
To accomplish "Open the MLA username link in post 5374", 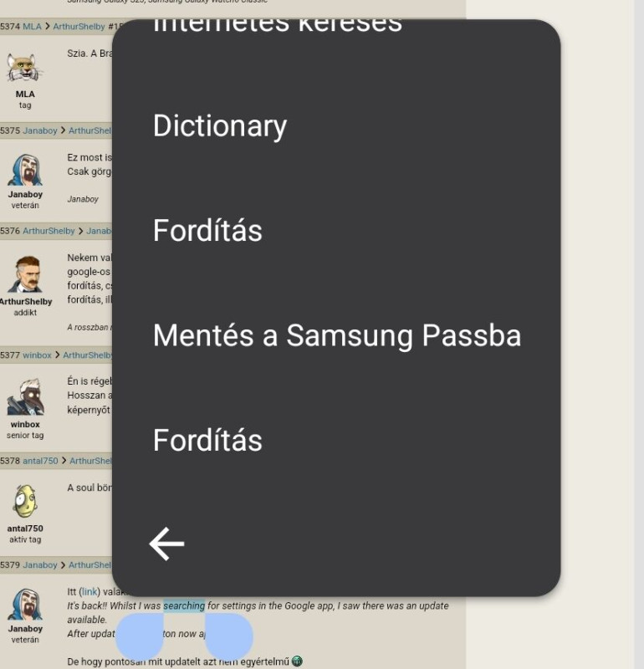I will click(x=32, y=27).
